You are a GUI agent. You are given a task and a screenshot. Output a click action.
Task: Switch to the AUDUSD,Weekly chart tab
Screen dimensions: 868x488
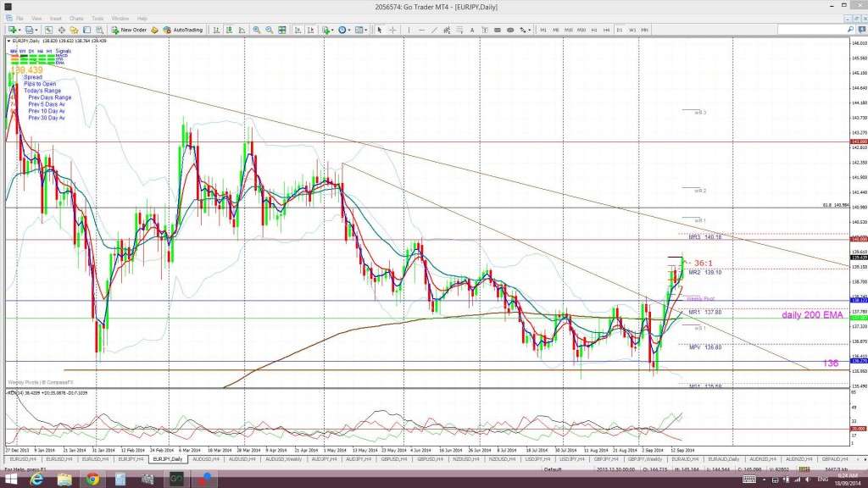pyautogui.click(x=284, y=459)
